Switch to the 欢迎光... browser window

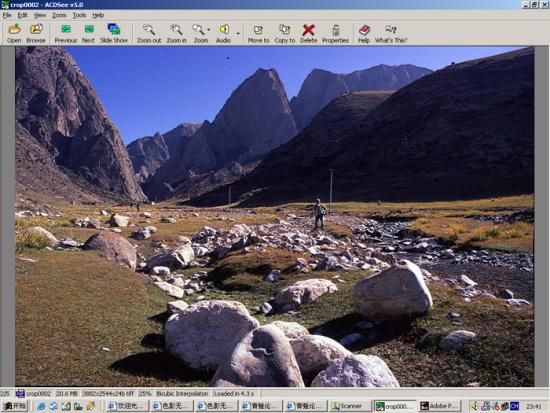[127, 406]
